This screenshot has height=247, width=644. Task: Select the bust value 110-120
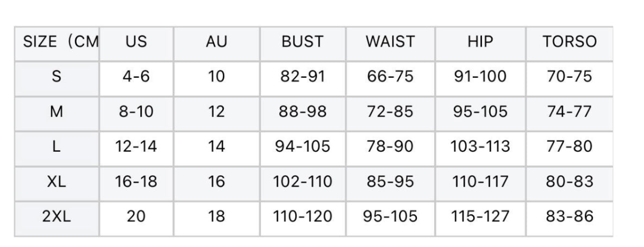303,217
